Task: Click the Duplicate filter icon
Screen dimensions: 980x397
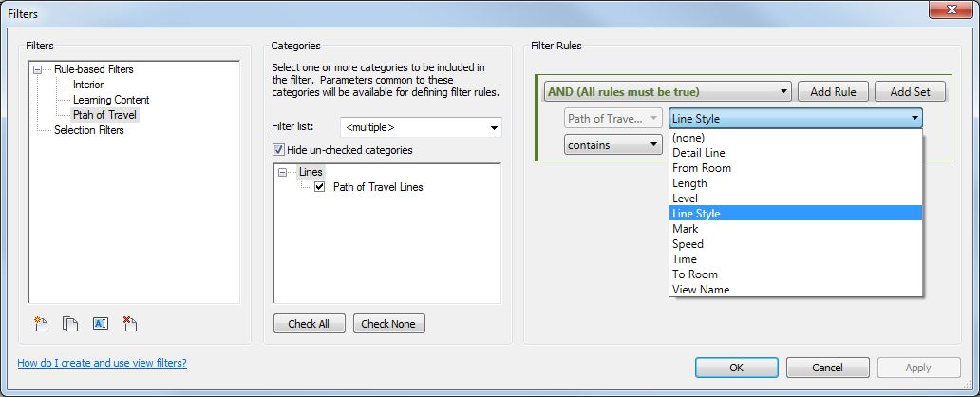Action: [70, 324]
